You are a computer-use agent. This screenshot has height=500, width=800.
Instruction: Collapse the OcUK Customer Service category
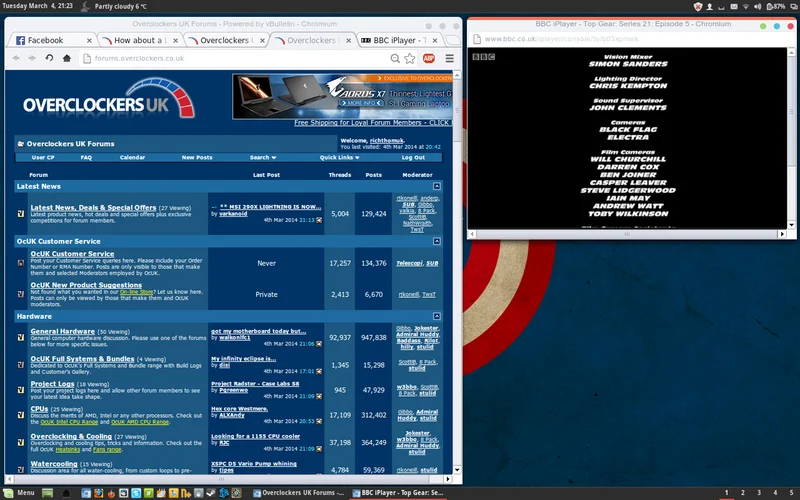437,241
